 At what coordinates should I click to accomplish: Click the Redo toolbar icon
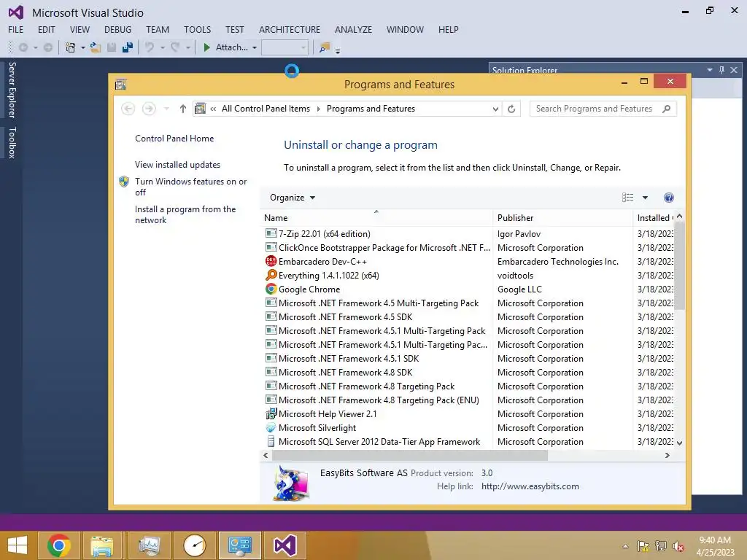tap(175, 47)
